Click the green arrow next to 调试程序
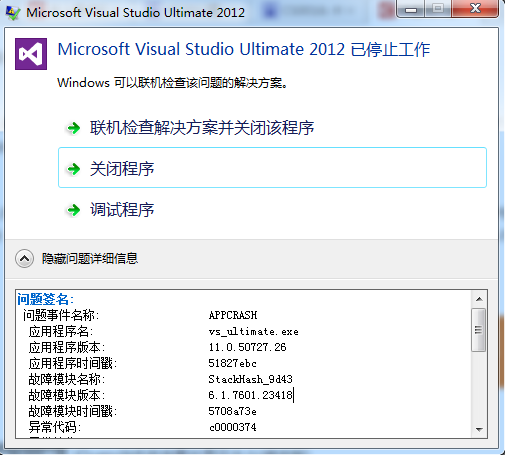505x455 pixels. (74, 210)
